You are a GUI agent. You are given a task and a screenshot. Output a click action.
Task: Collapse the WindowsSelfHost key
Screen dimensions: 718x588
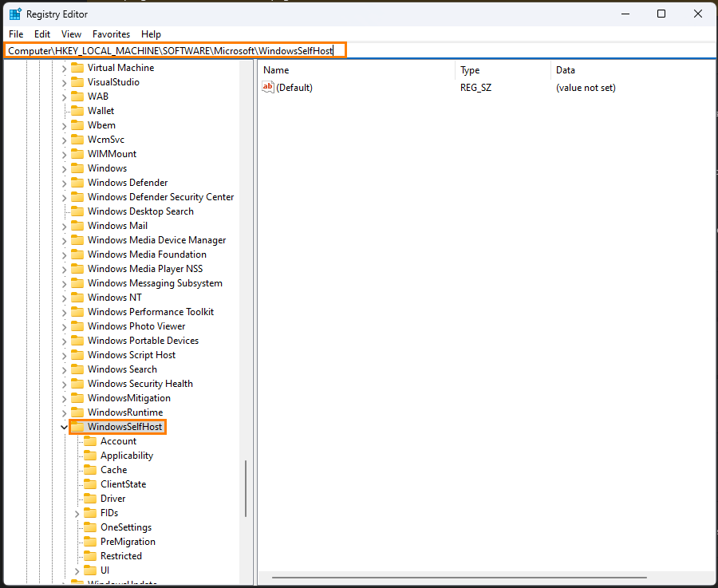(64, 428)
